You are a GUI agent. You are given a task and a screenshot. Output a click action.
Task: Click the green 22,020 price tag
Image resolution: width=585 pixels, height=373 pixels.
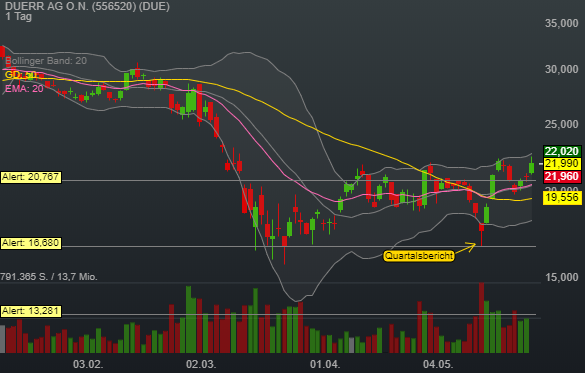pos(562,151)
